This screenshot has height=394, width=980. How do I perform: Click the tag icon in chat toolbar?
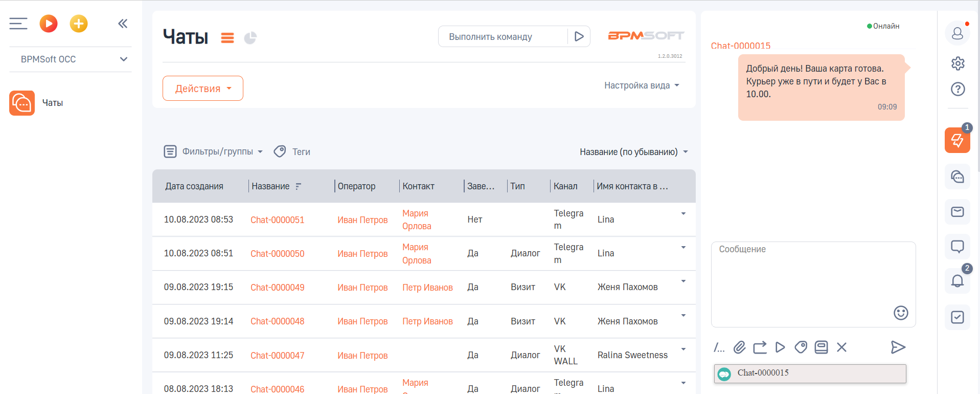tap(801, 347)
